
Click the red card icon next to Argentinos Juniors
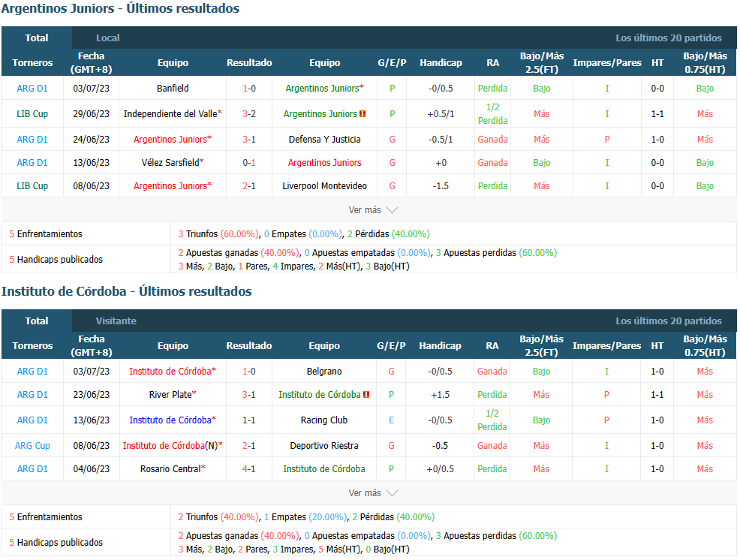362,114
